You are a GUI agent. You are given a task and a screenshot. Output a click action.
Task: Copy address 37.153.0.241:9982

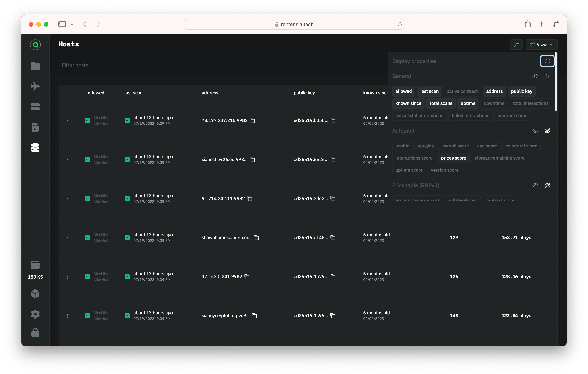pos(247,277)
